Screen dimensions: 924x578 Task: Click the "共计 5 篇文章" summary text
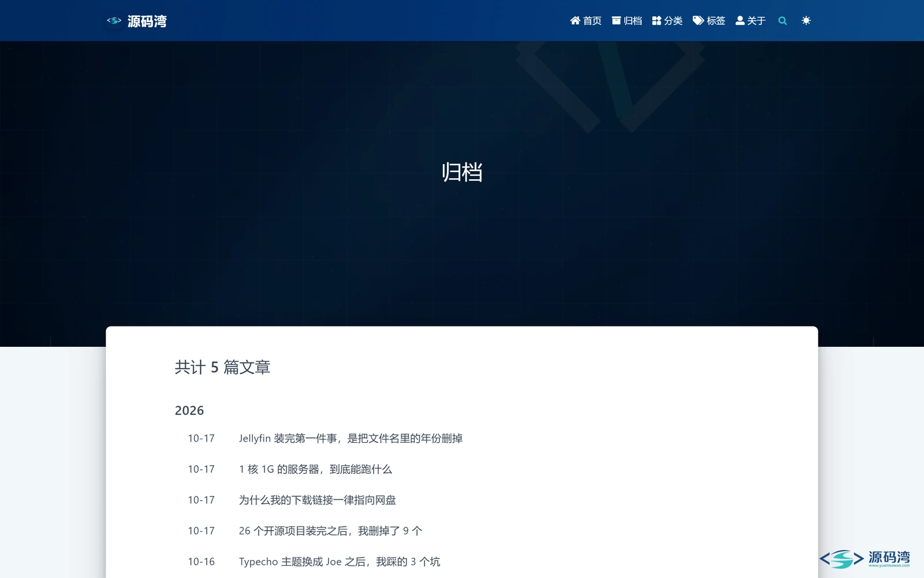[x=222, y=368]
